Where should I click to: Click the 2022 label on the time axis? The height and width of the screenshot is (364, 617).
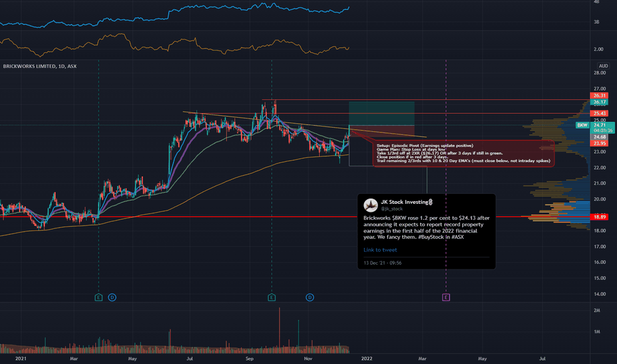[366, 359]
